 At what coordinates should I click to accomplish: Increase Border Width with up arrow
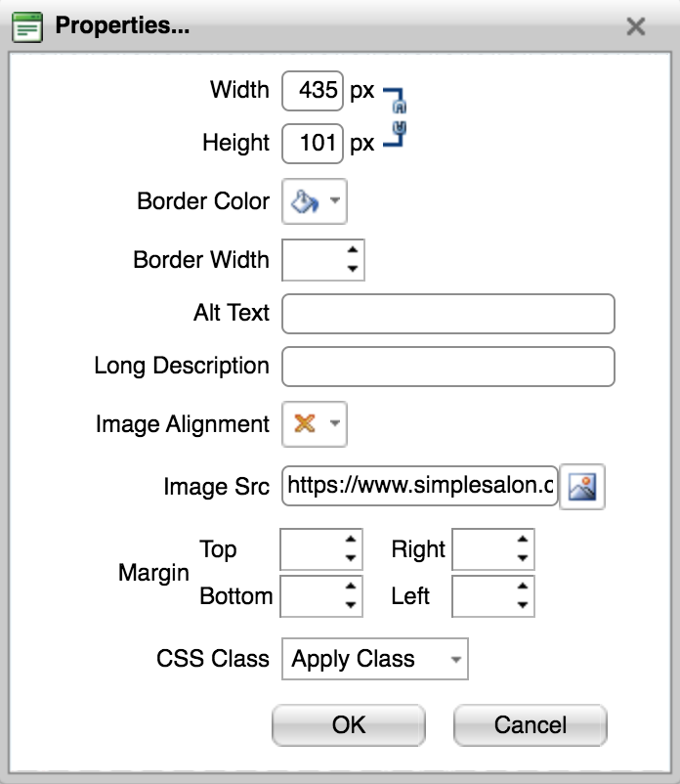[353, 250]
